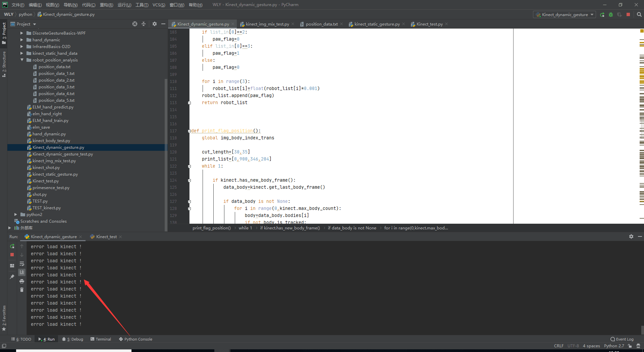The height and width of the screenshot is (352, 644).
Task: Open the run configuration dropdown Kinect_dynamic_gesture
Action: click(x=565, y=14)
